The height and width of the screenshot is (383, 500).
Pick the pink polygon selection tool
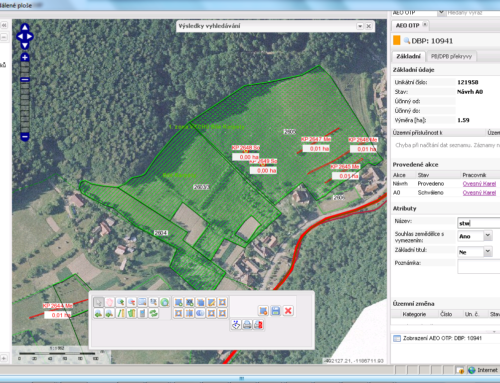pos(109,302)
